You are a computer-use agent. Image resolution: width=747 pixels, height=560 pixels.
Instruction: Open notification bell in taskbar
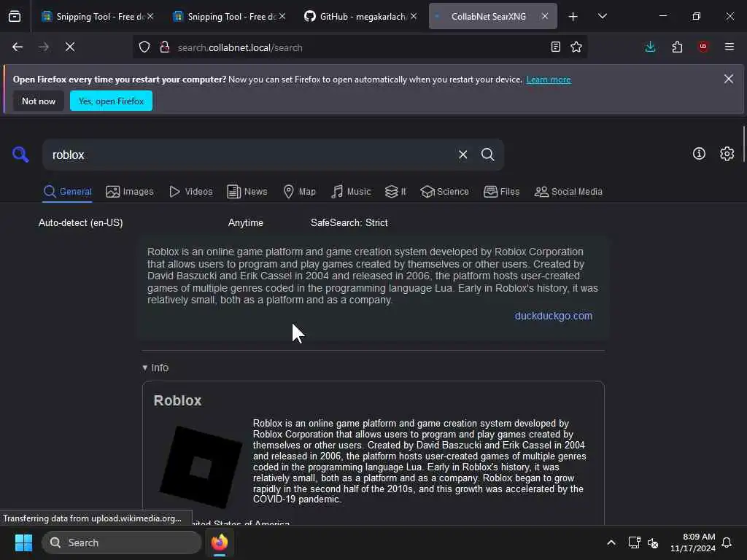click(x=727, y=542)
